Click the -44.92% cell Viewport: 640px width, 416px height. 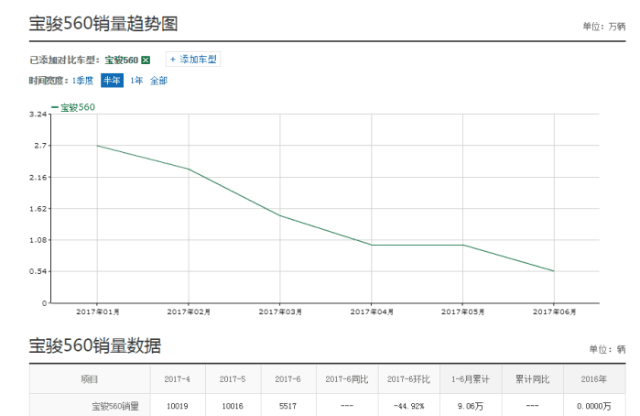pyautogui.click(x=409, y=406)
